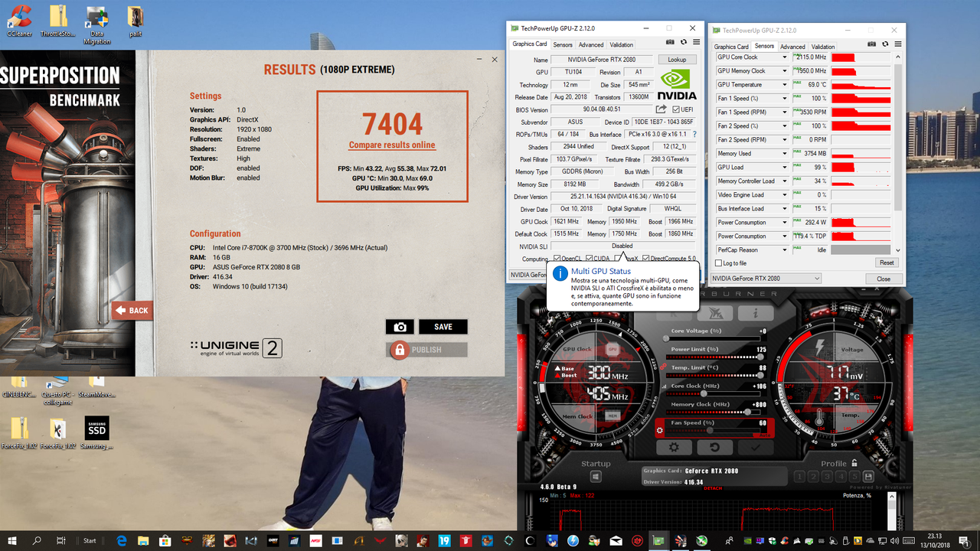The image size is (980, 551).
Task: Click Compare results online link
Action: (392, 145)
